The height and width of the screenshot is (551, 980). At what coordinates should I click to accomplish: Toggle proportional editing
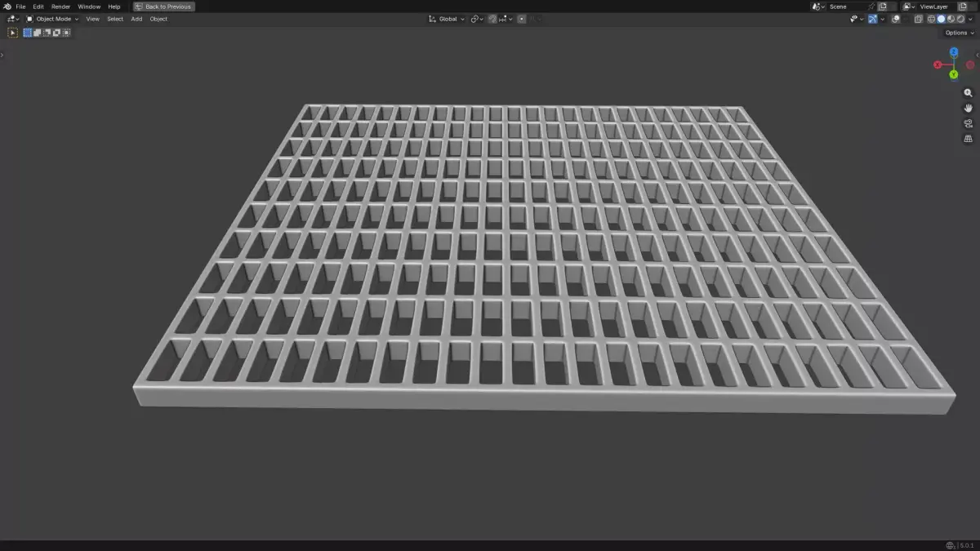tap(522, 19)
